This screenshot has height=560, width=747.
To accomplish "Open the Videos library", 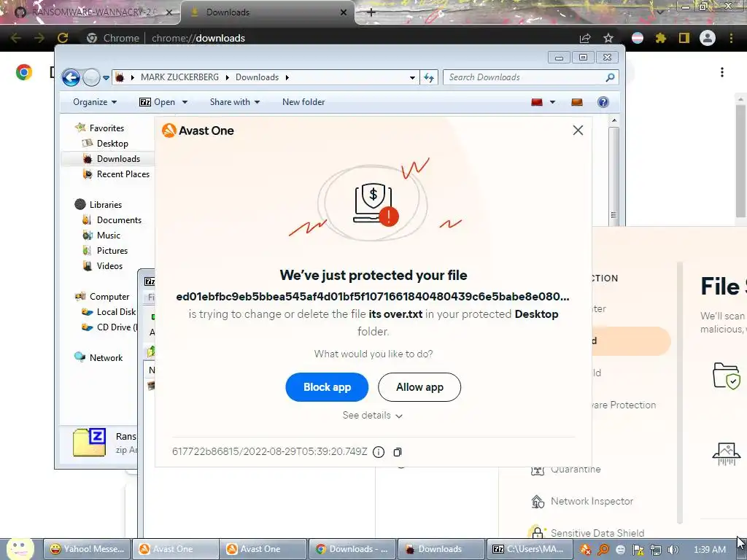I will pyautogui.click(x=103, y=265).
